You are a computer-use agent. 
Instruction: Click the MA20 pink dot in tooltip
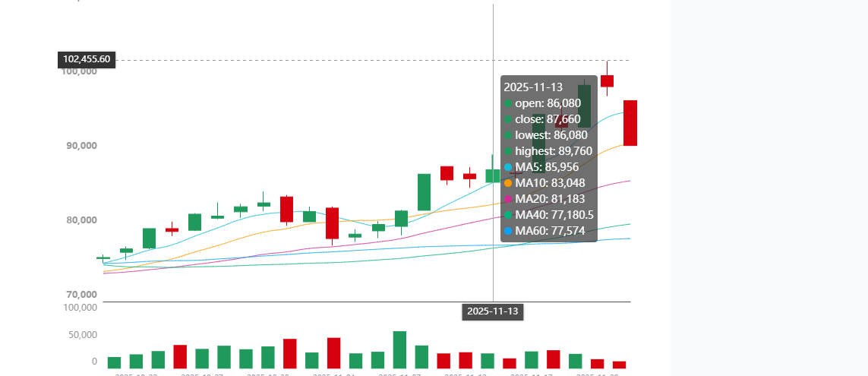tap(508, 199)
